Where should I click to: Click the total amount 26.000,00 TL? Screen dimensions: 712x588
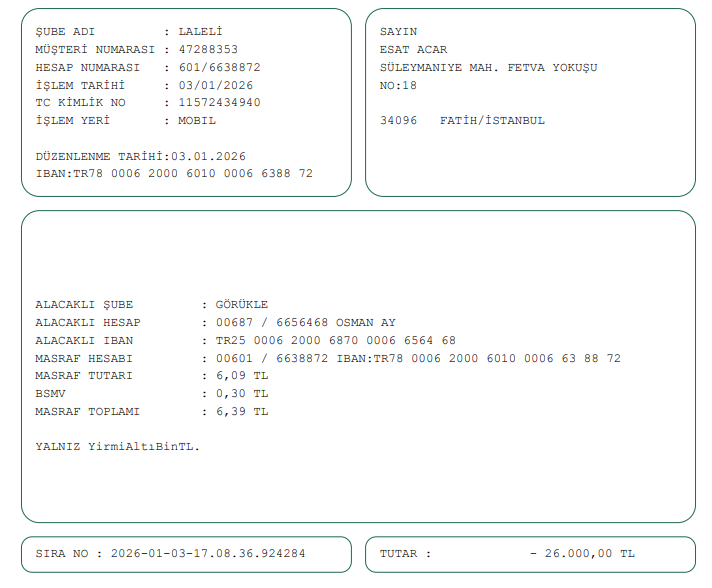point(583,553)
